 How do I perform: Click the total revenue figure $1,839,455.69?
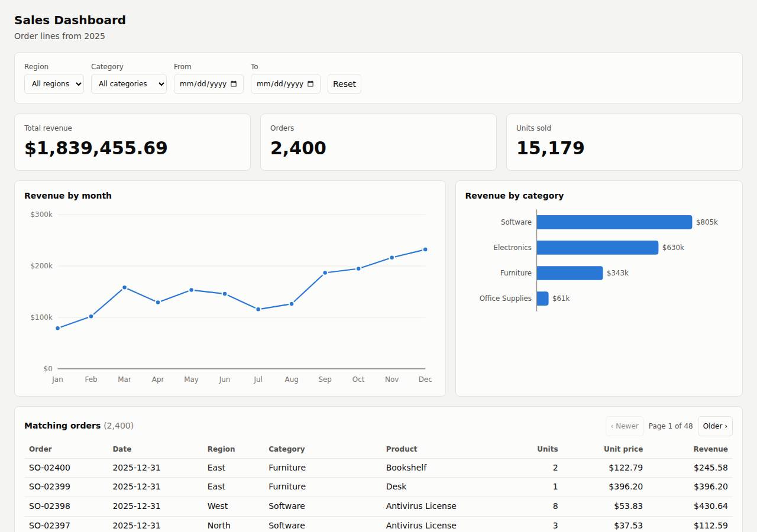coord(96,148)
